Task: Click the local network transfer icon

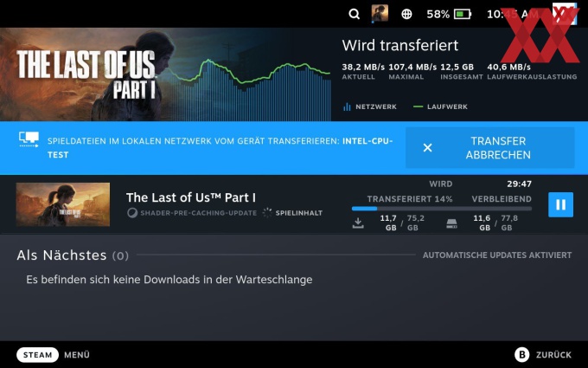Action: [x=29, y=139]
